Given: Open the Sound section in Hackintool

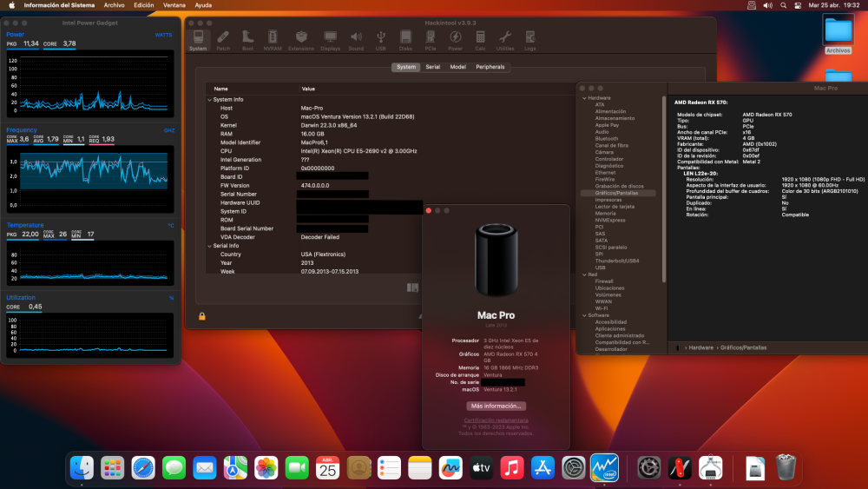Looking at the screenshot, I should point(356,41).
